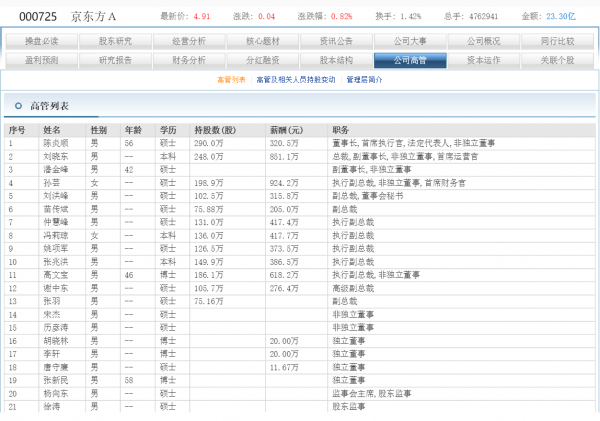Open the 资本运作 tab
Image resolution: width=600 pixels, height=421 pixels.
484,60
